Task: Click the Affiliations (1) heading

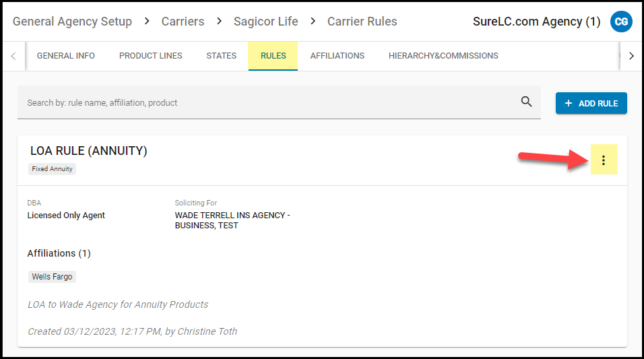Action: [59, 253]
